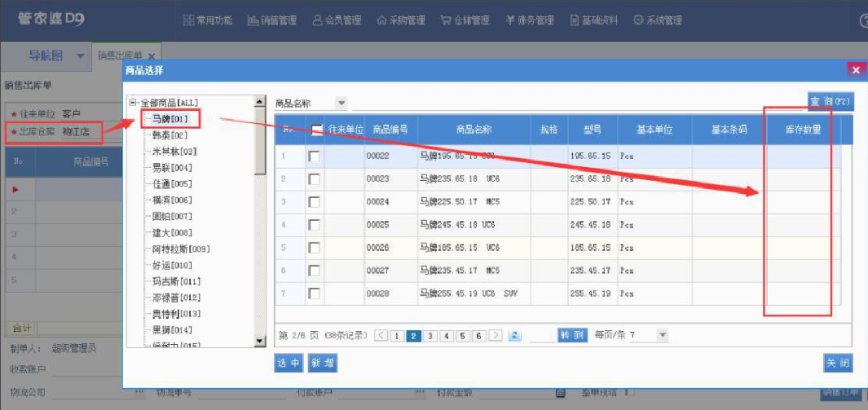
Task: Click the 选中 button
Action: coord(289,363)
